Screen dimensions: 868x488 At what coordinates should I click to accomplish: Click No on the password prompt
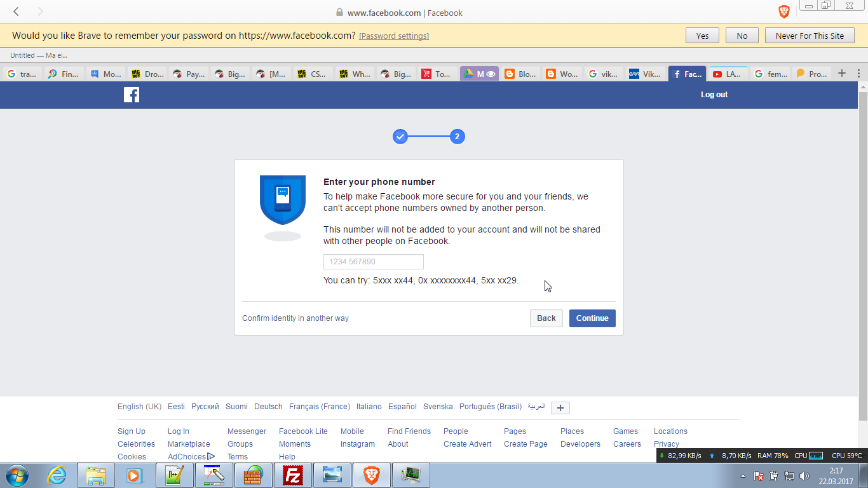742,36
